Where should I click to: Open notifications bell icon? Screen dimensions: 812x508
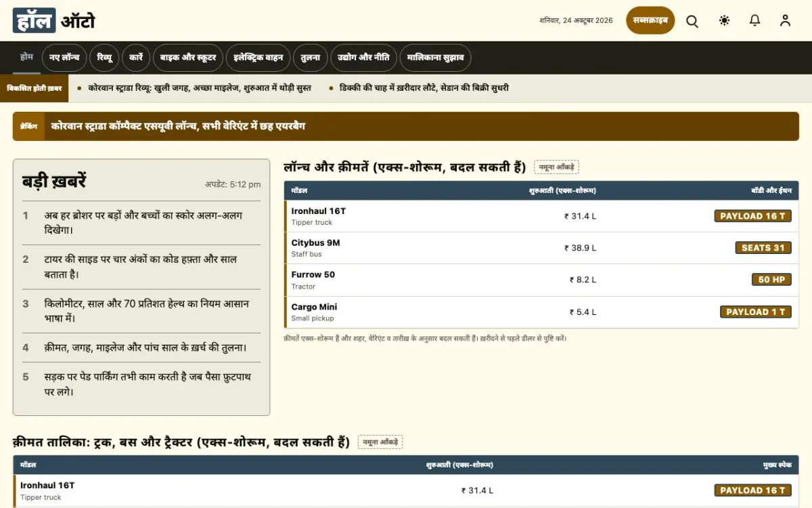pyautogui.click(x=755, y=21)
